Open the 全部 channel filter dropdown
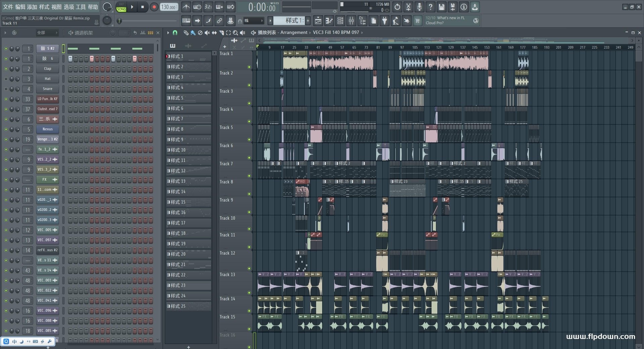644x349 pixels. (47, 33)
